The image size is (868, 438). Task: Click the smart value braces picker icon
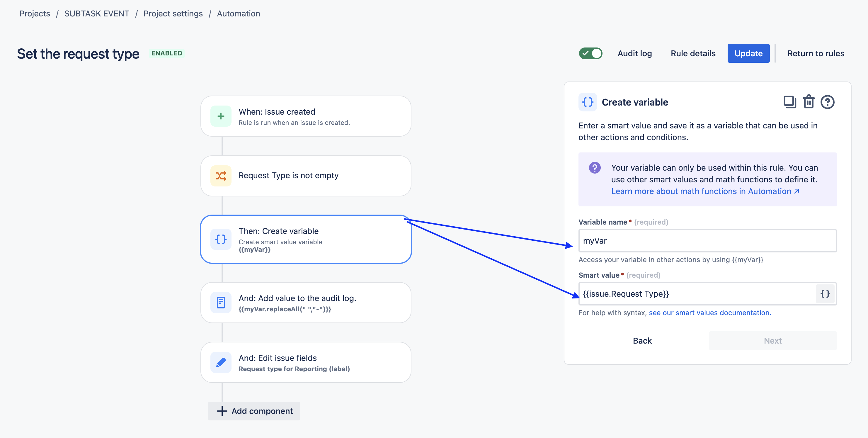tap(825, 294)
